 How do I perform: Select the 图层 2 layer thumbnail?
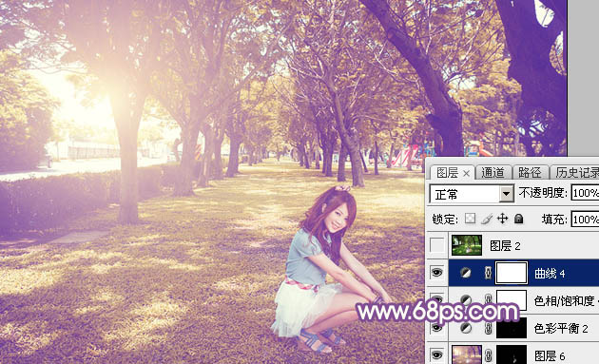click(x=467, y=245)
